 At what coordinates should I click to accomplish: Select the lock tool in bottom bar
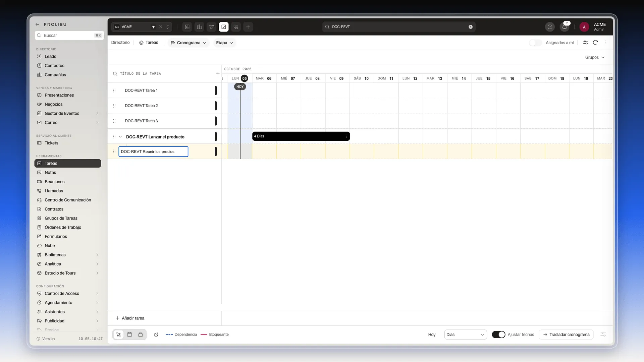[x=141, y=335]
